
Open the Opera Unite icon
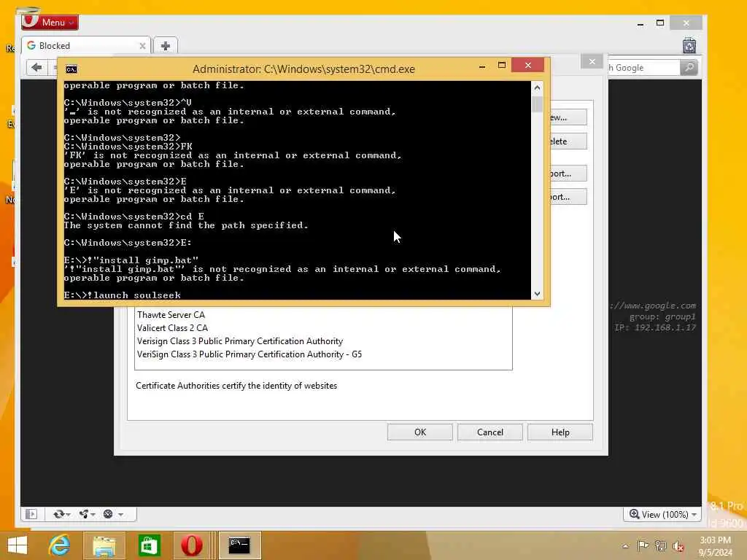[84, 514]
